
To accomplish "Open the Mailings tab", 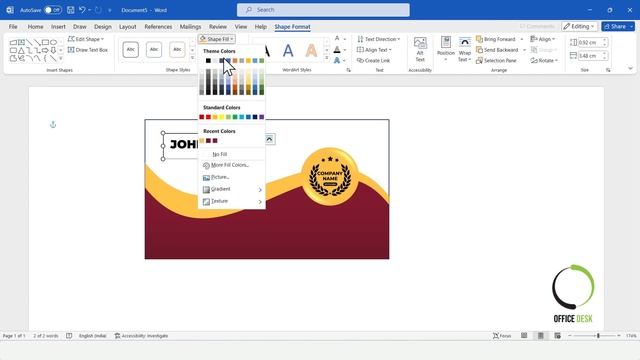I will click(x=190, y=27).
